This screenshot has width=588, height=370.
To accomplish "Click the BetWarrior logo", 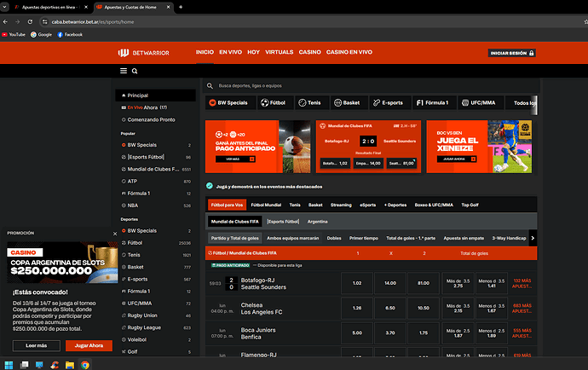I will pos(144,53).
